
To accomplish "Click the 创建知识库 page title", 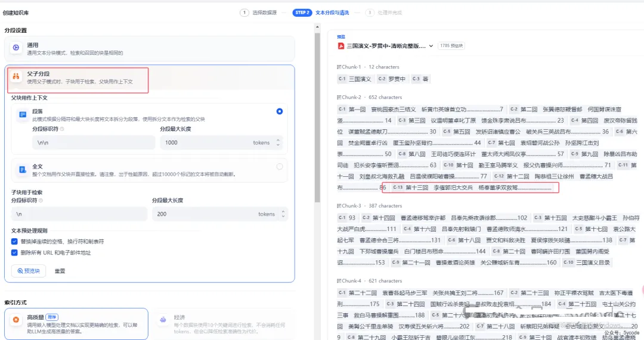I will click(x=16, y=13).
